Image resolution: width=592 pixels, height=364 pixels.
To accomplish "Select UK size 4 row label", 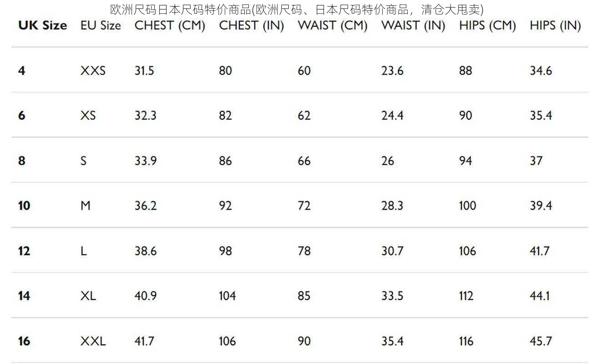I will pos(22,71).
